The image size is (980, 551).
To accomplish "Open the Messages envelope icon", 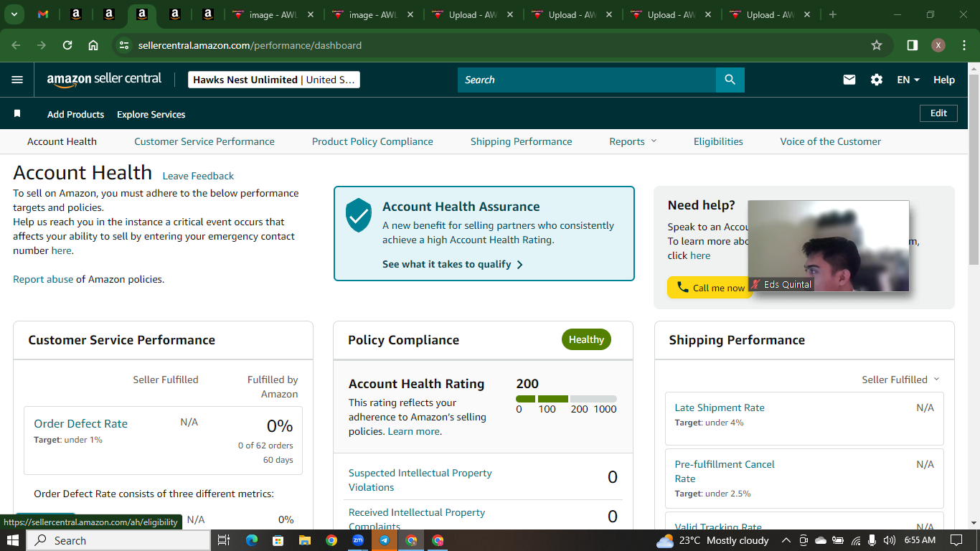I will (849, 80).
